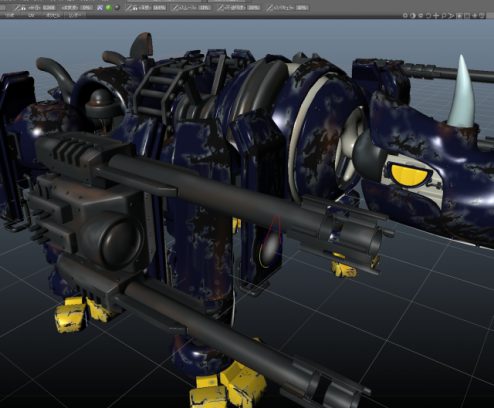This screenshot has width=494, height=408.
Task: Toggle the half-shaded circle viewport icon
Action: (x=412, y=16)
